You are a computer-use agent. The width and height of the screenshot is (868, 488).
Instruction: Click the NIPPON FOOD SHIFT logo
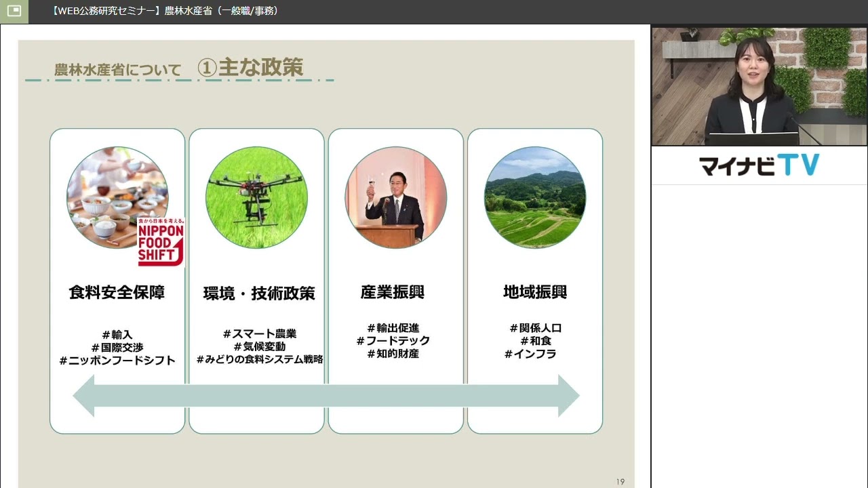click(161, 242)
